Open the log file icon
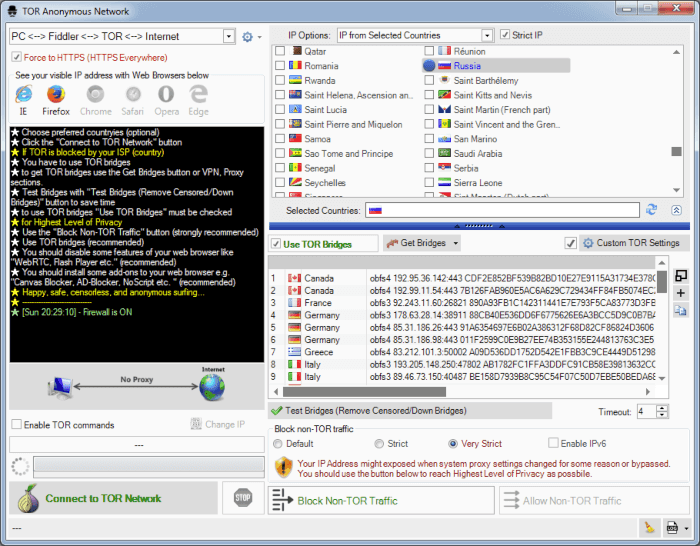 click(x=672, y=528)
